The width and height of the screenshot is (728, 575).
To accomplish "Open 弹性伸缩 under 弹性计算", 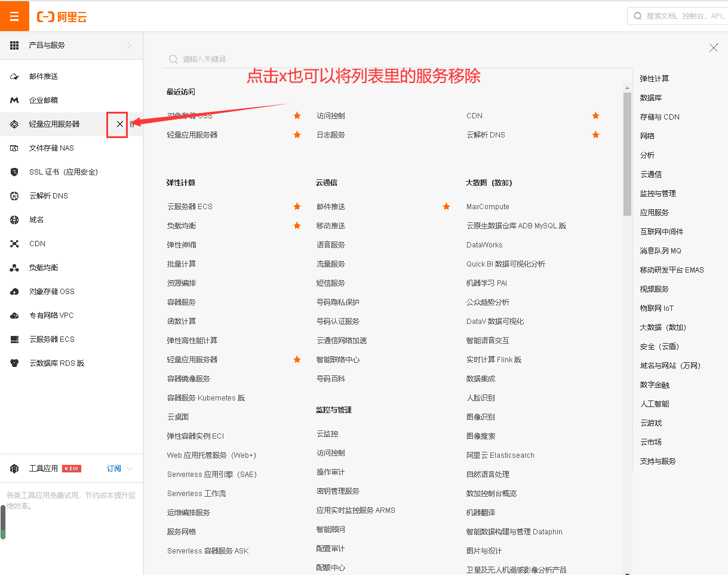I will (182, 245).
